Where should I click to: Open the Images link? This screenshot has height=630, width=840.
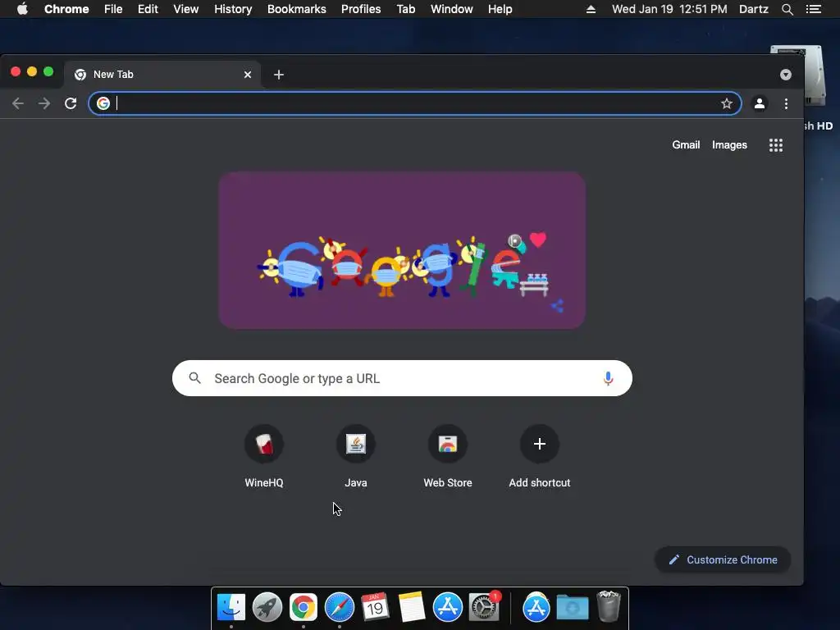coord(729,144)
